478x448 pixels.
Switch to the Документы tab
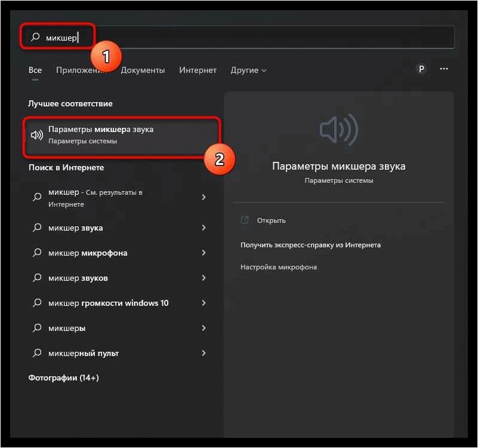[143, 70]
